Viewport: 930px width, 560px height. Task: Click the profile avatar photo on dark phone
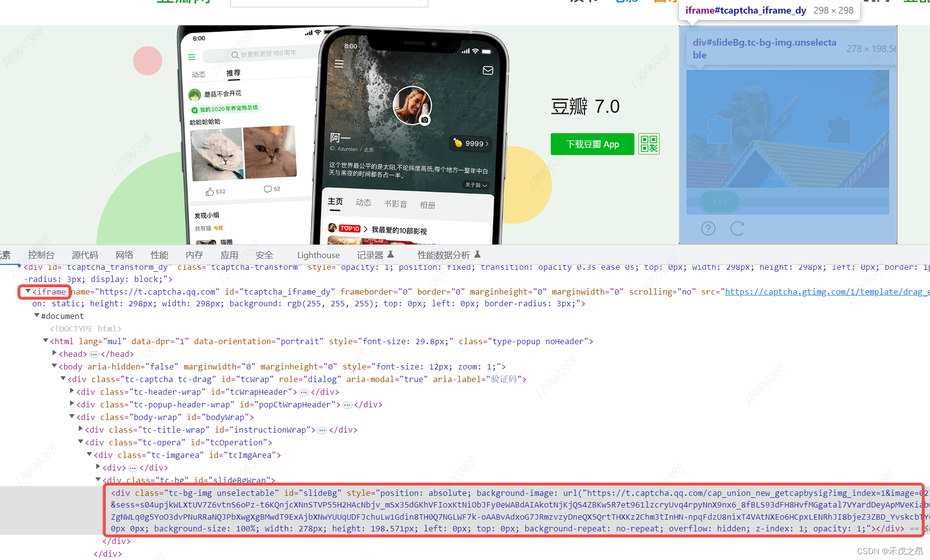(412, 105)
